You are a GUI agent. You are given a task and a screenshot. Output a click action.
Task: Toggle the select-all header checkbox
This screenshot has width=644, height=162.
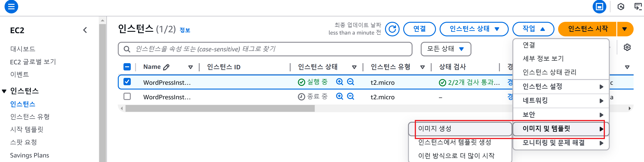point(127,67)
